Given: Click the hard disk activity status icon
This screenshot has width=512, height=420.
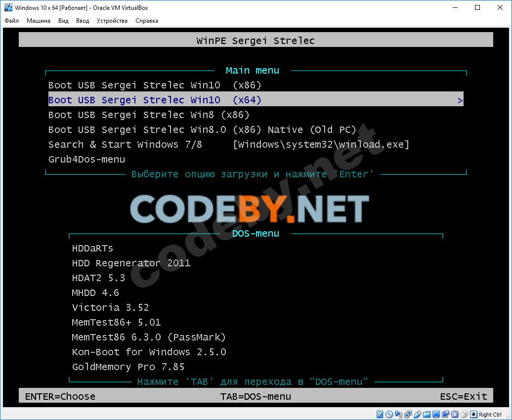Looking at the screenshot, I should 380,415.
